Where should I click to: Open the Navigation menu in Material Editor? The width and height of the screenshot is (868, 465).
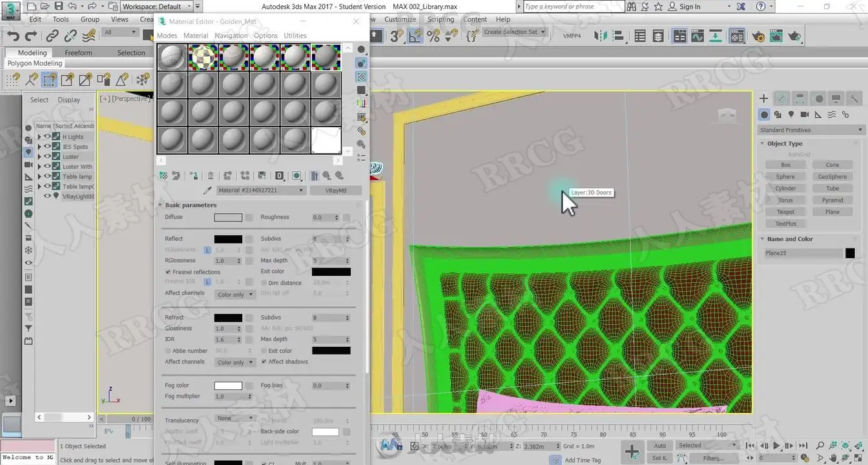click(x=231, y=36)
